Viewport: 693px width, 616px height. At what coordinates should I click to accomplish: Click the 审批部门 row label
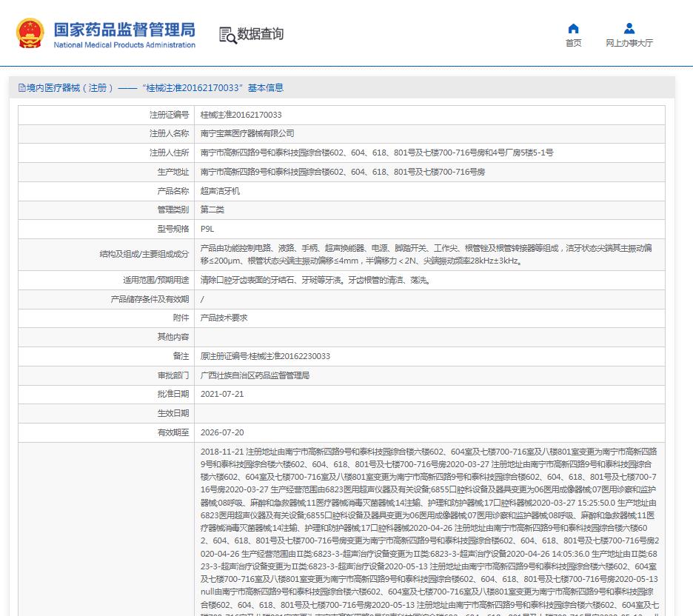pyautogui.click(x=173, y=375)
